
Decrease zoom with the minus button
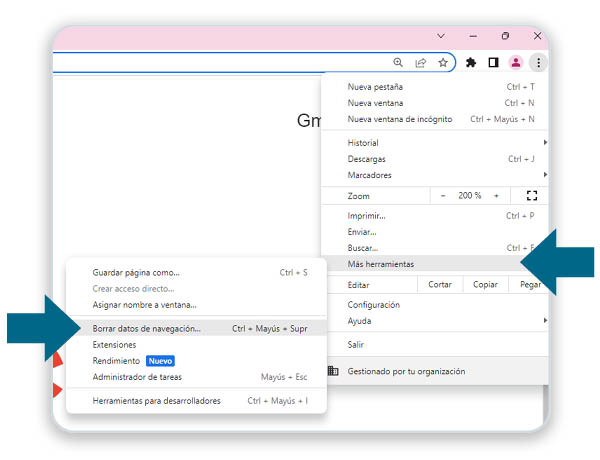(443, 196)
